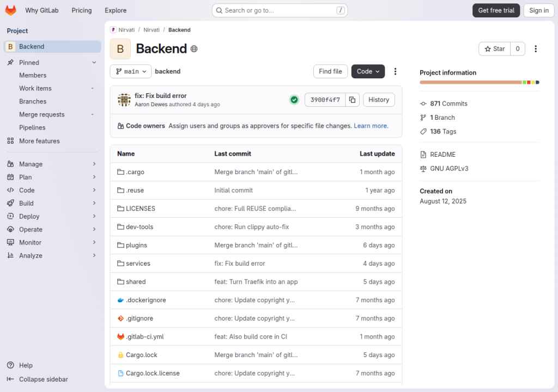Click the scales license icon beside GNU AGPLv3

[x=423, y=169]
